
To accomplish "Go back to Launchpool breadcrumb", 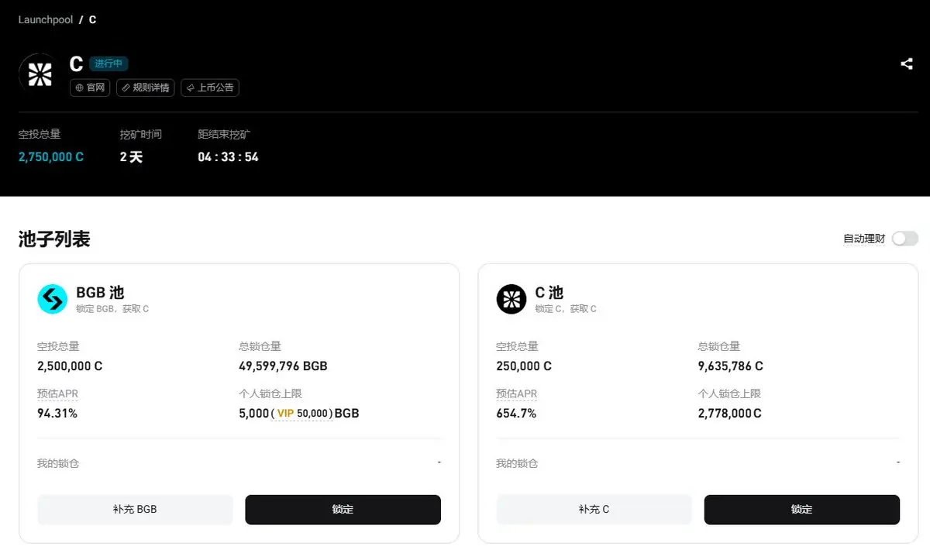I will point(46,19).
